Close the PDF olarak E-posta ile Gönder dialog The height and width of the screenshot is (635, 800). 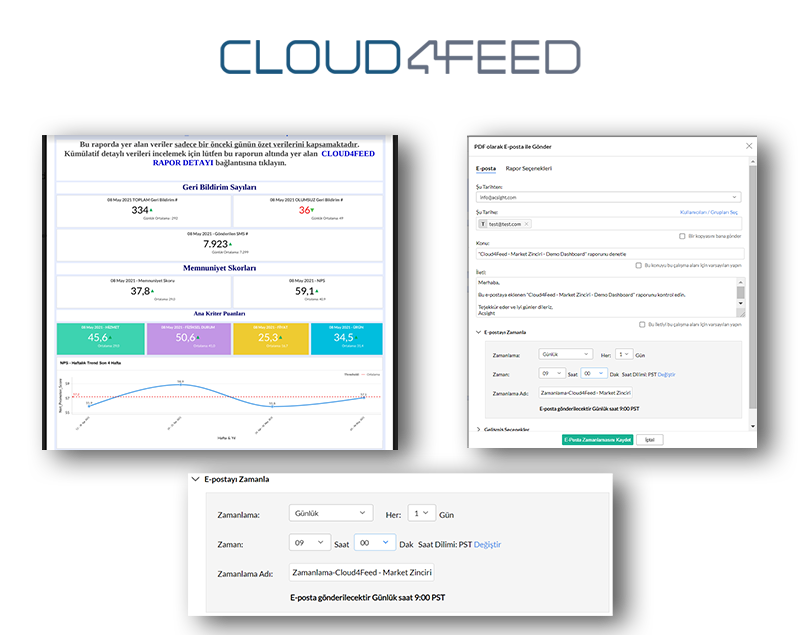pos(748,146)
